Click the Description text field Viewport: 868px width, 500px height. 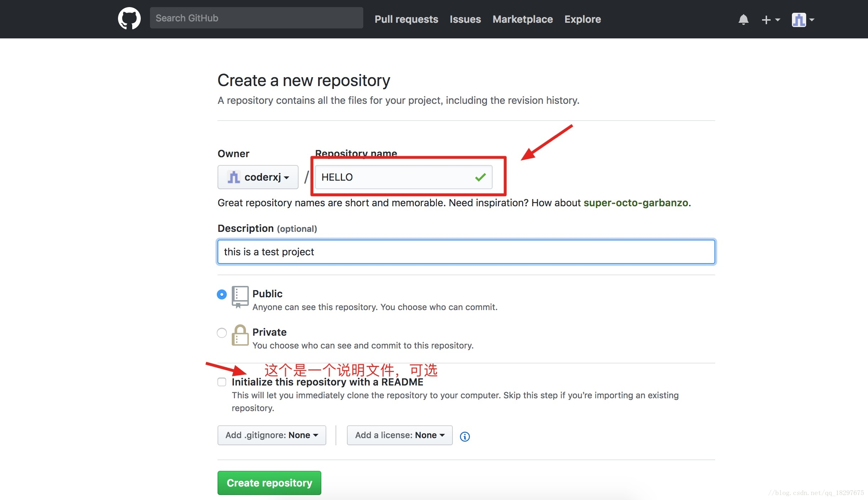[466, 252]
